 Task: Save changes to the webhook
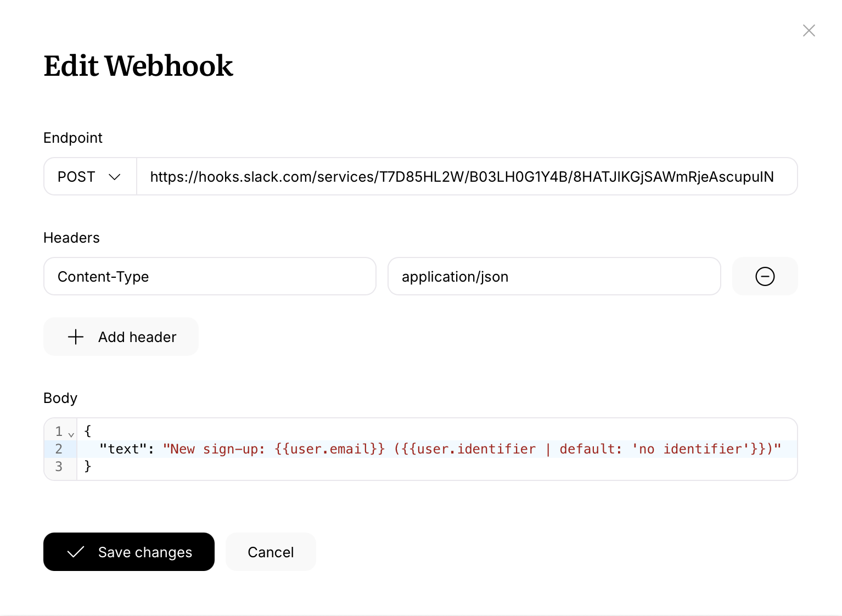(129, 552)
